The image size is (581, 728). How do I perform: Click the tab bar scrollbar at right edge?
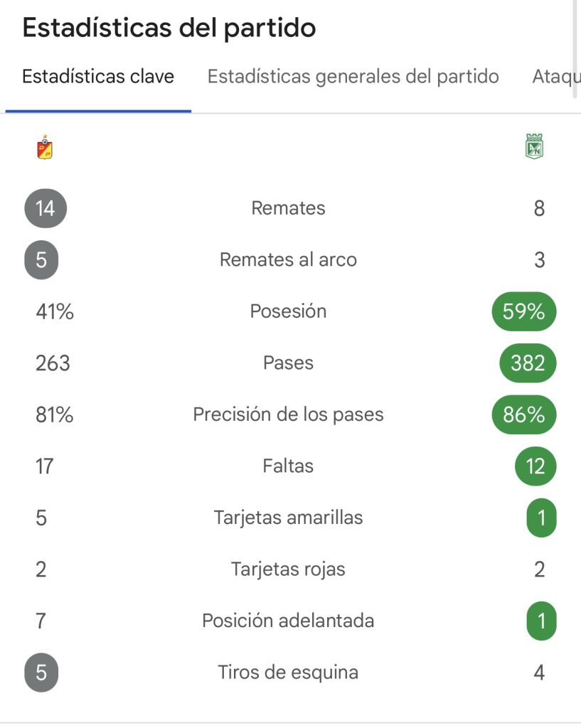pyautogui.click(x=575, y=49)
